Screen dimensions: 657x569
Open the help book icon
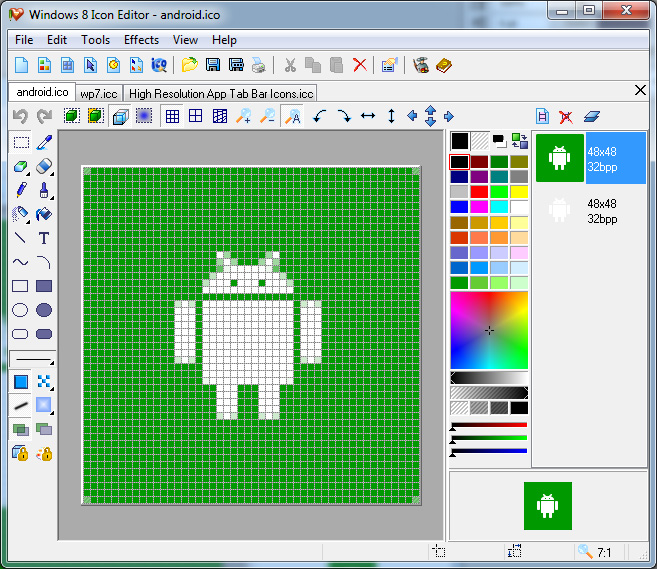coord(444,65)
